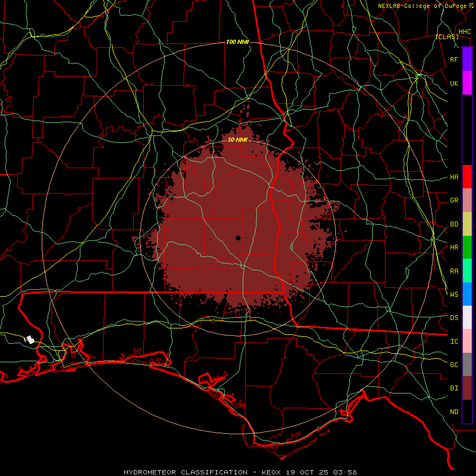The height and width of the screenshot is (476, 476).
Task: Click the HA legend label
Action: click(454, 177)
